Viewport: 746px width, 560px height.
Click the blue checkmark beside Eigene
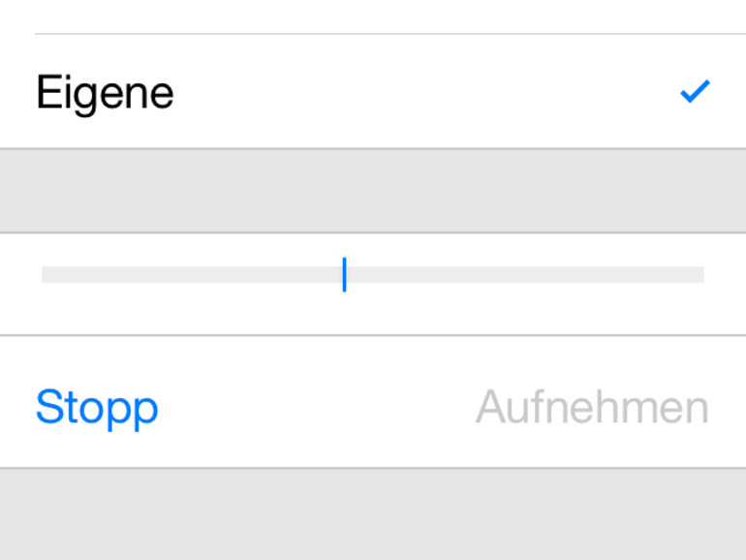tap(695, 92)
